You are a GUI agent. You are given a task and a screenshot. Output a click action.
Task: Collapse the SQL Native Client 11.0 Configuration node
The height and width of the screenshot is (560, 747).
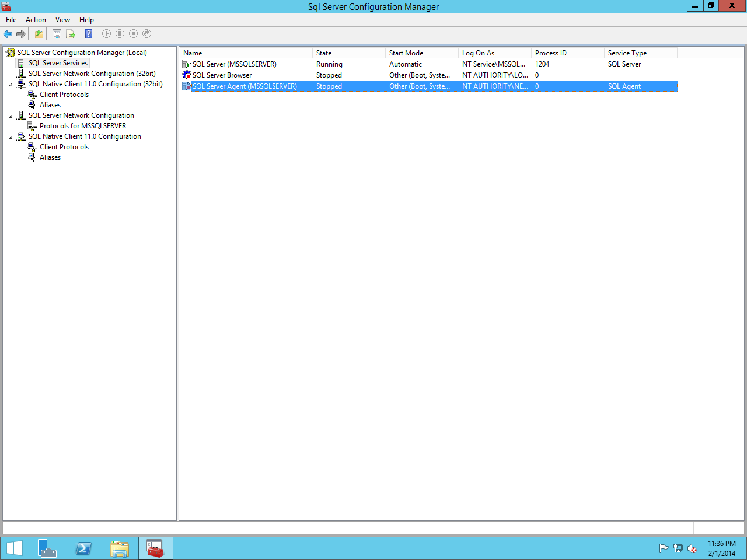click(x=11, y=137)
